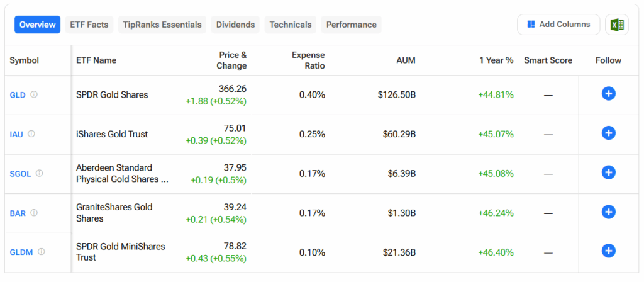Toggle follow for SGOL ETF
Screen dimensions: 644x282
pos(608,172)
